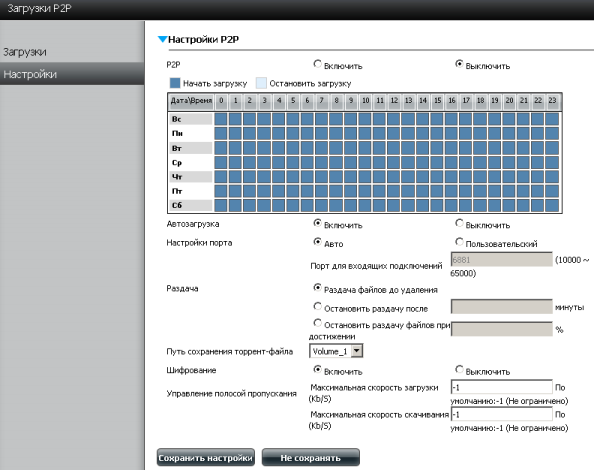Choose Пользовательский port setting option
This screenshot has height=470, width=594.
pyautogui.click(x=459, y=242)
